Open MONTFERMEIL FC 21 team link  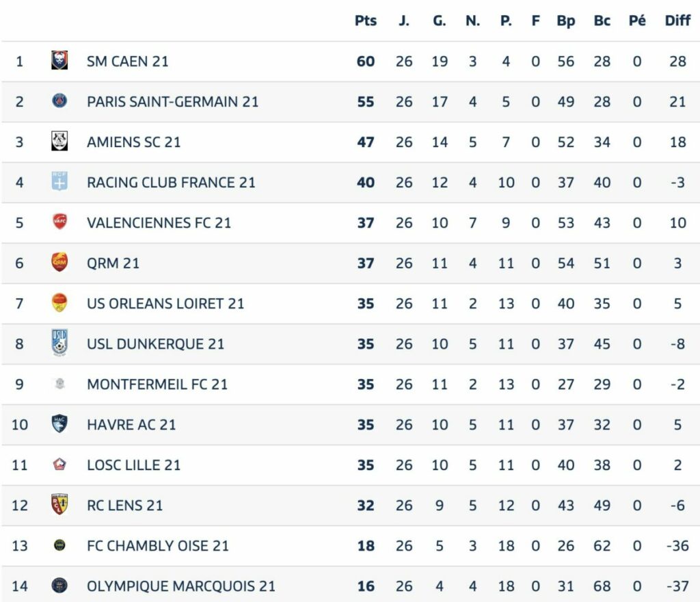[x=157, y=384]
